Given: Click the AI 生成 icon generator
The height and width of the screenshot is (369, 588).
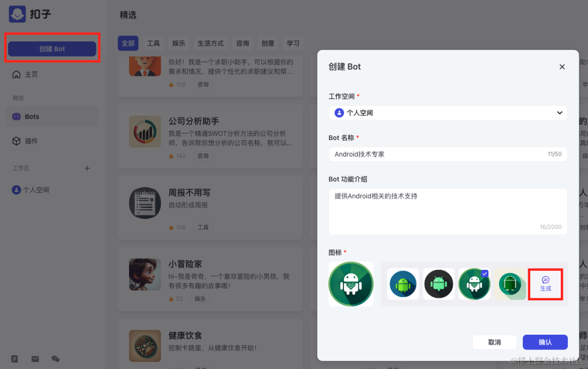Looking at the screenshot, I should pyautogui.click(x=546, y=284).
